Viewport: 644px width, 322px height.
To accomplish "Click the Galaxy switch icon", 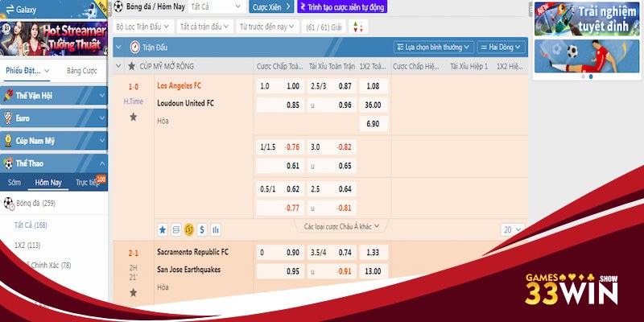I will coord(10,10).
